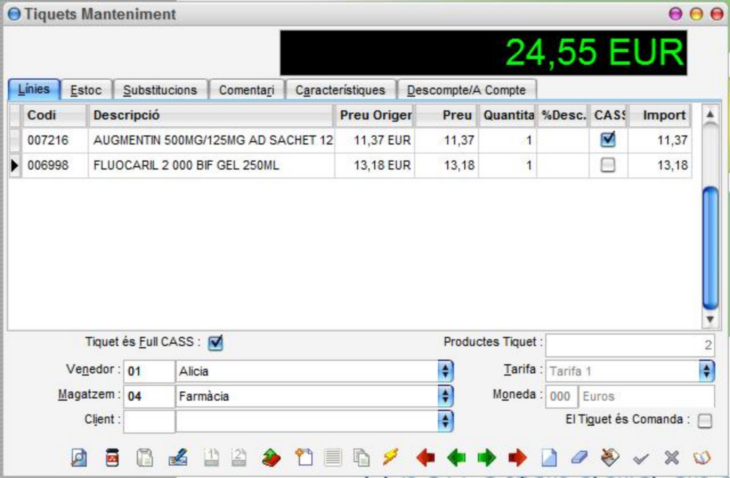
Task: Click the magnifier search document icon
Action: point(79,458)
